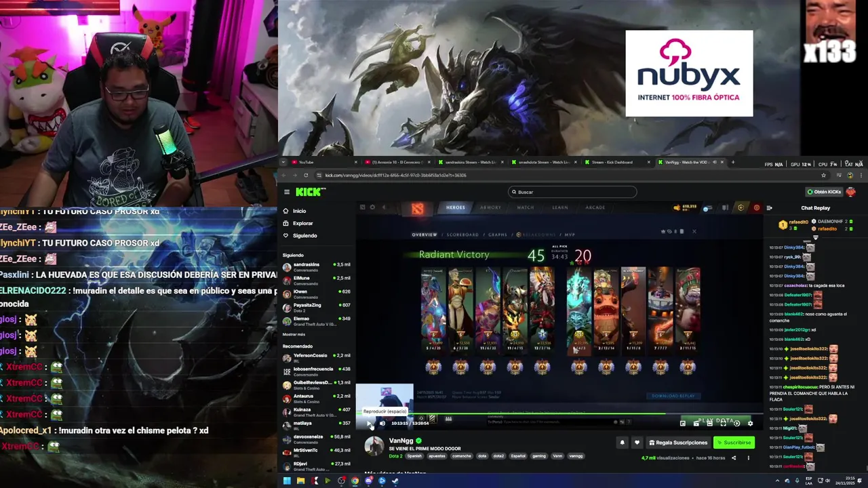Switch to smashdota Stream browser tab
This screenshot has height=488, width=868.
(x=544, y=162)
